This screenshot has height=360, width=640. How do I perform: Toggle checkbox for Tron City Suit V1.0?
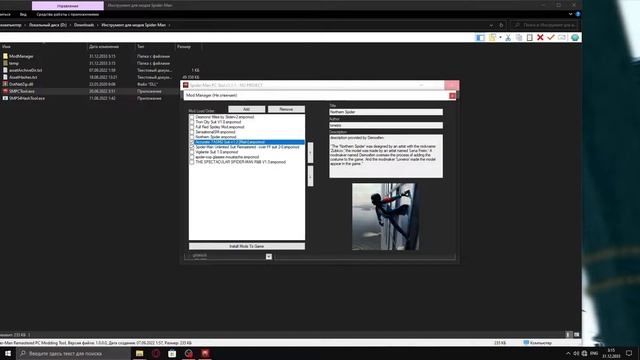tap(192, 122)
